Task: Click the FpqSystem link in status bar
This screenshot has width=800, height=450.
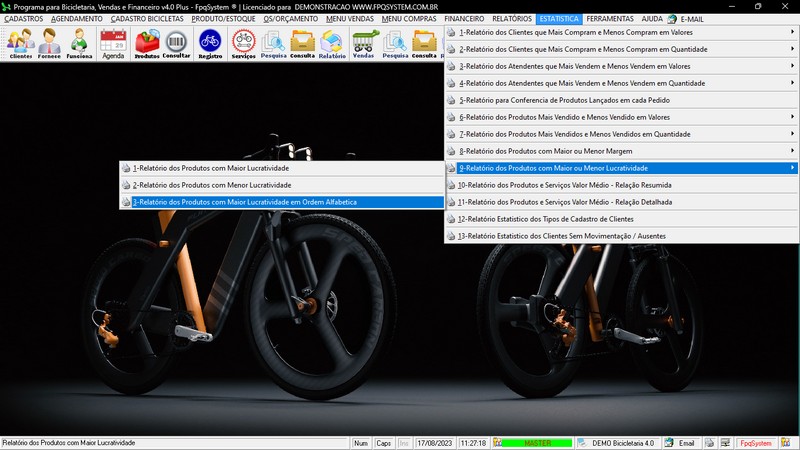Action: click(x=756, y=443)
